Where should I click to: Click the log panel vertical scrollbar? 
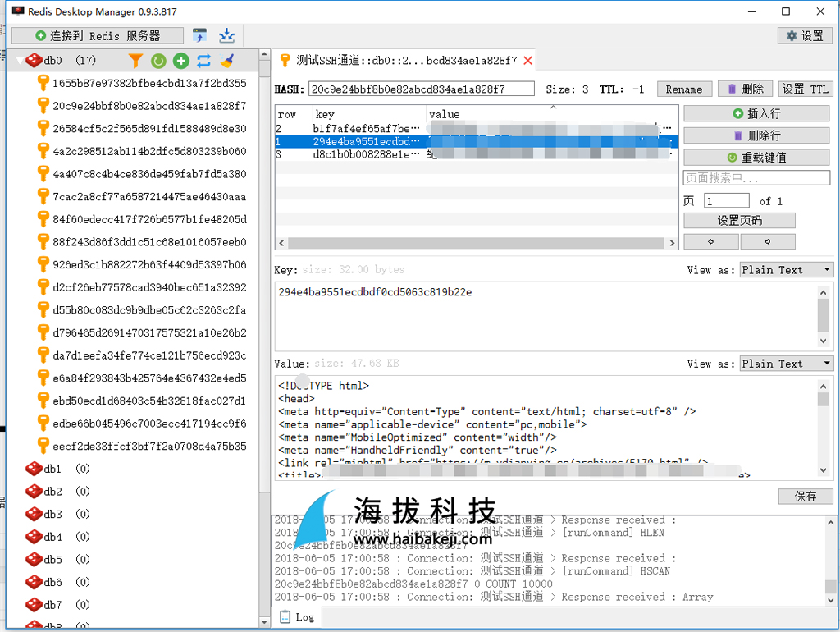[x=830, y=561]
